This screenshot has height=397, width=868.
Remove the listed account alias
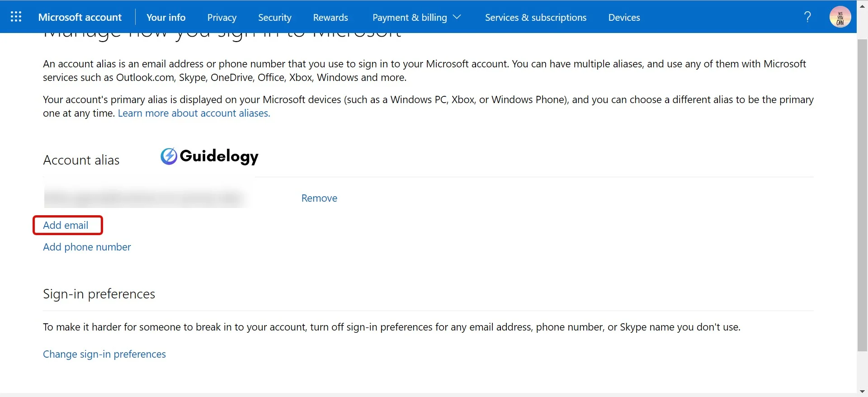tap(319, 198)
